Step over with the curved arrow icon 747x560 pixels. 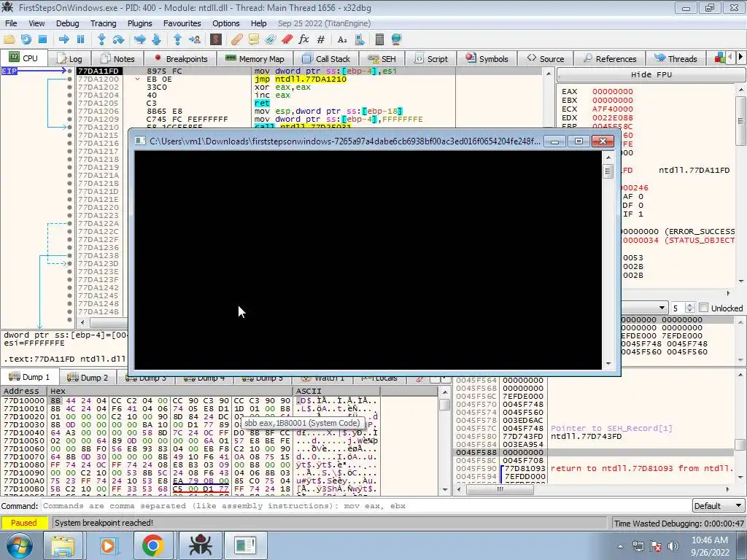point(118,39)
